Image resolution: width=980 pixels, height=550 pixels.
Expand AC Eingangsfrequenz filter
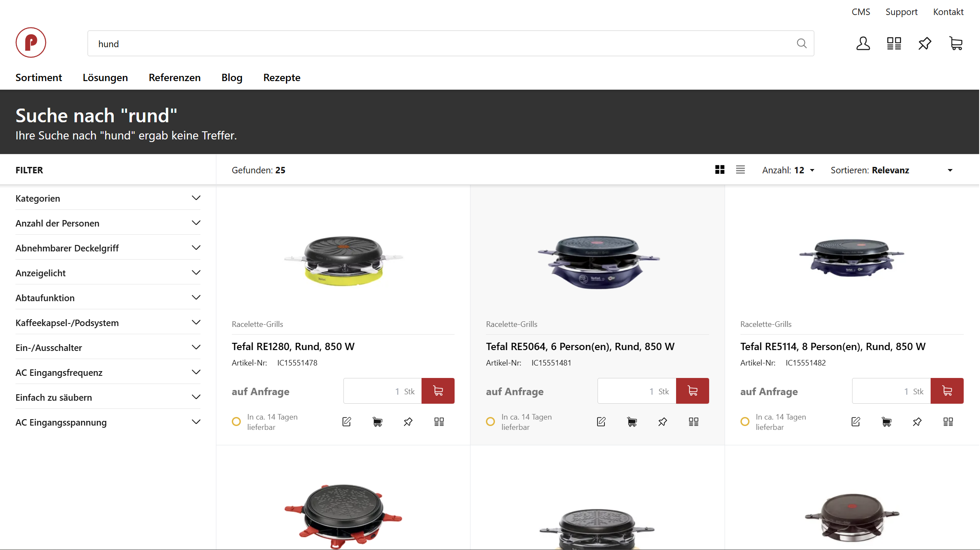click(108, 372)
